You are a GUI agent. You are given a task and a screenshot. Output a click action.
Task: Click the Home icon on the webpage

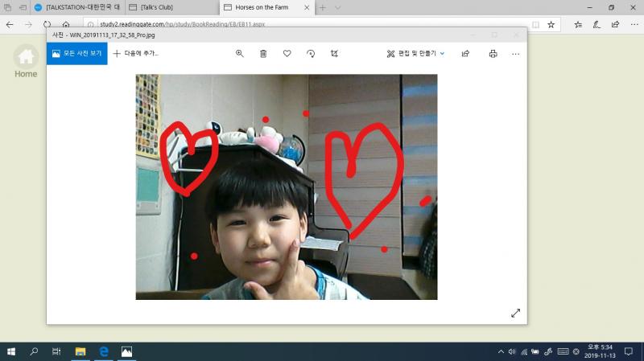pyautogui.click(x=26, y=58)
